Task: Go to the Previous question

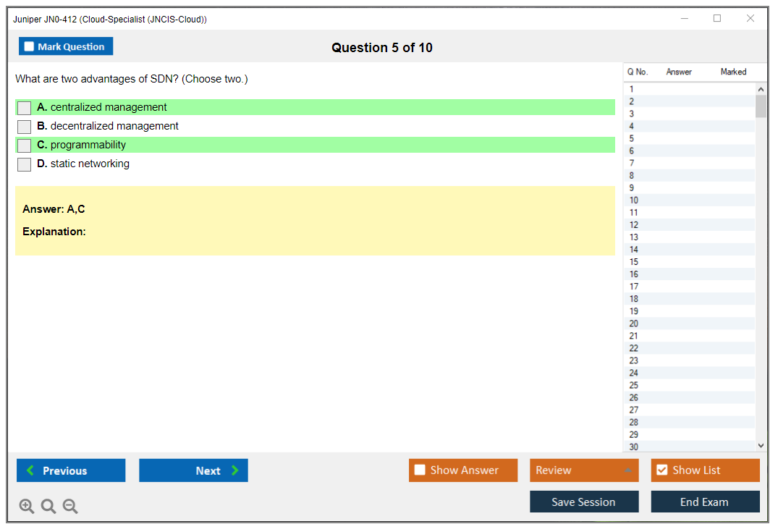Action: (71, 470)
